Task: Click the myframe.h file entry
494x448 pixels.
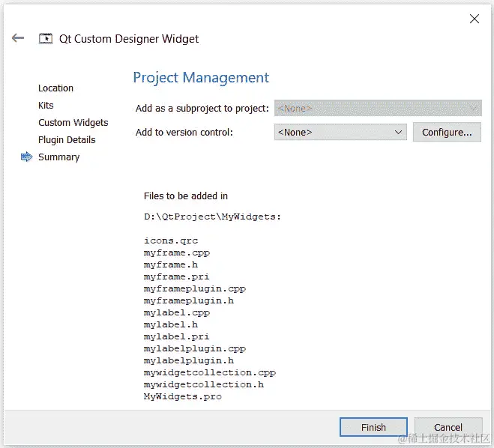Action: click(x=171, y=264)
